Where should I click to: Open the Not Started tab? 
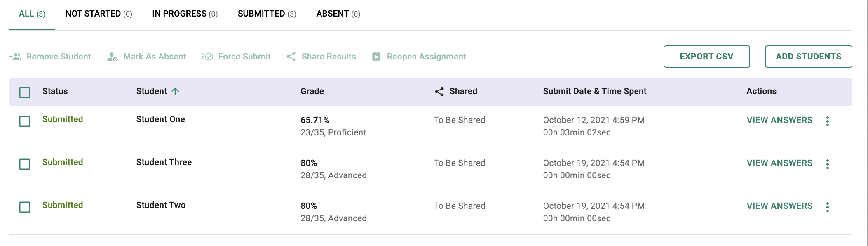point(99,14)
